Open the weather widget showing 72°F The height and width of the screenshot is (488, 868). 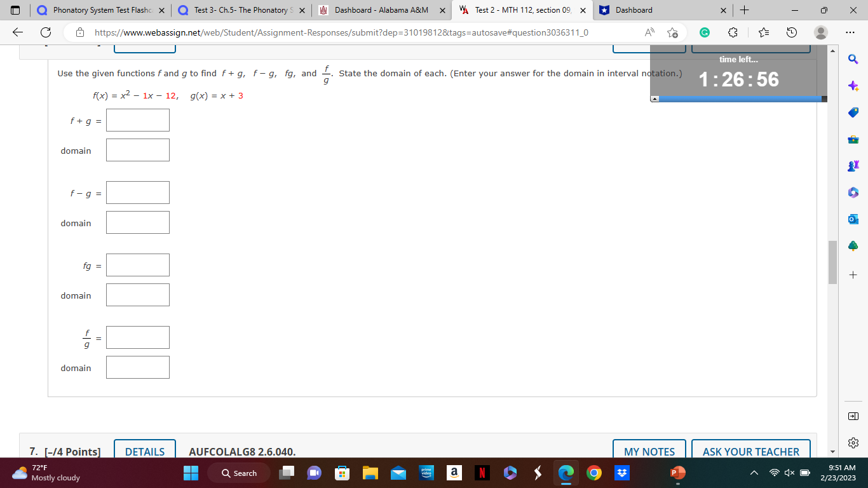tap(46, 473)
